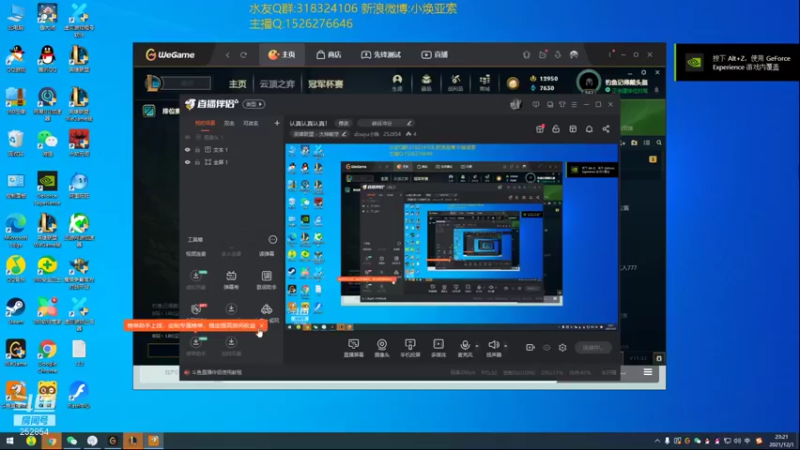800x450 pixels.
Task: Toggle visibility of the 文本 1 source
Action: click(x=187, y=149)
